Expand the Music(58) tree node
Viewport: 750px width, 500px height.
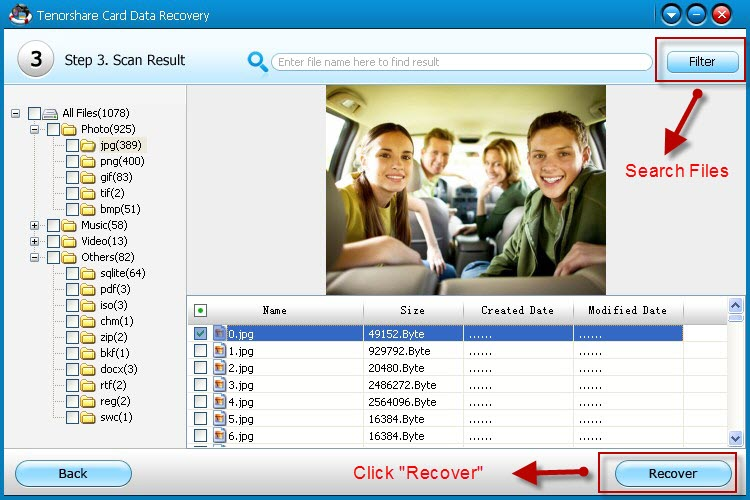[x=35, y=226]
